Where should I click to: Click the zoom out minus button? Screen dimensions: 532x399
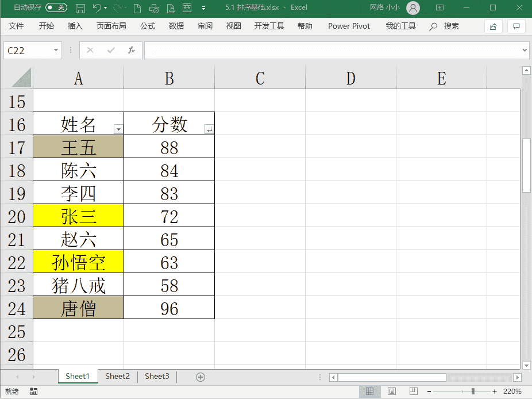(x=429, y=392)
